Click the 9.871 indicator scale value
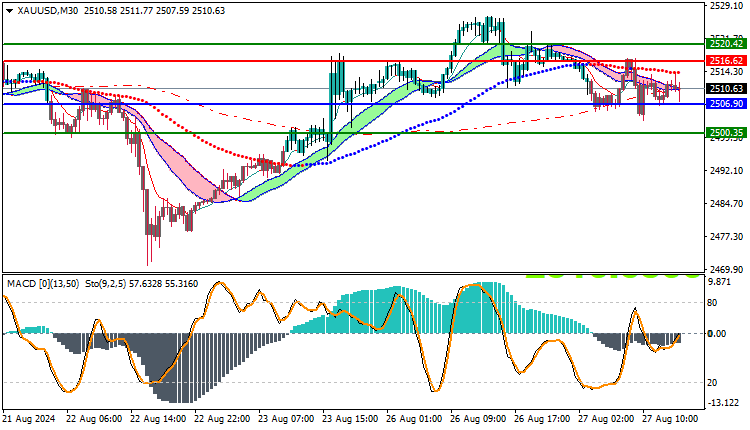Image resolution: width=750 pixels, height=430 pixels. [x=720, y=282]
